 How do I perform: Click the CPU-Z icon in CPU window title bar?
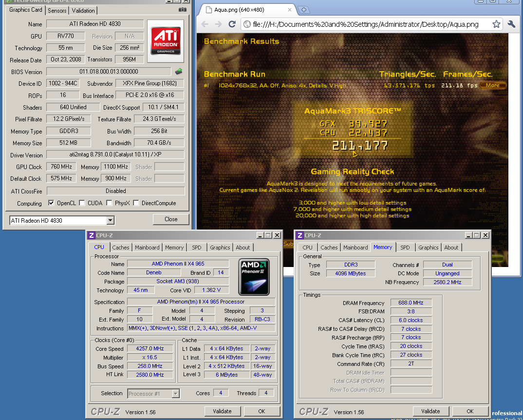coord(92,235)
